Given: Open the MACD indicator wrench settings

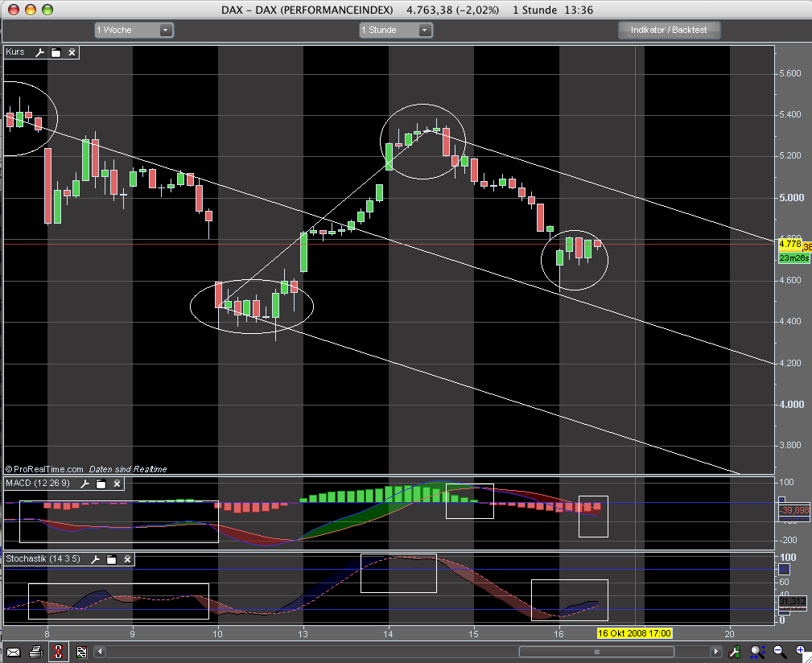Looking at the screenshot, I should 85,484.
